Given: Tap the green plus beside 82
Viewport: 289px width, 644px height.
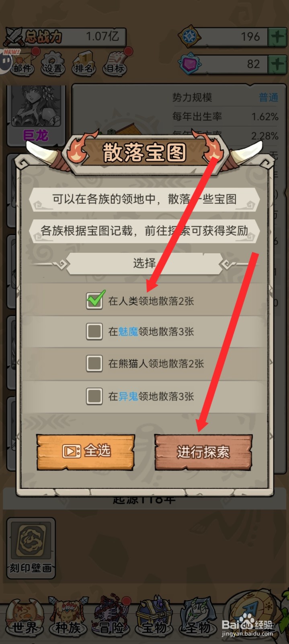Looking at the screenshot, I should pyautogui.click(x=277, y=64).
